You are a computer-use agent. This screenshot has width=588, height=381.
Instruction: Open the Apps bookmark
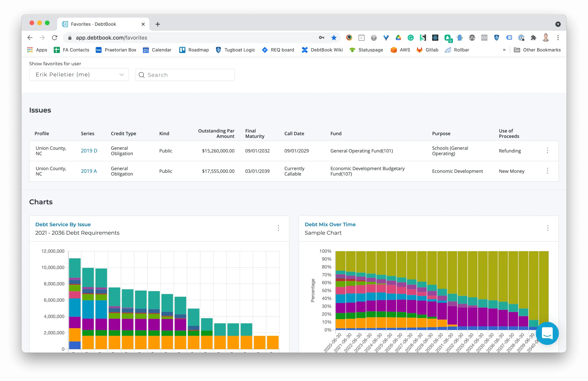pos(37,50)
